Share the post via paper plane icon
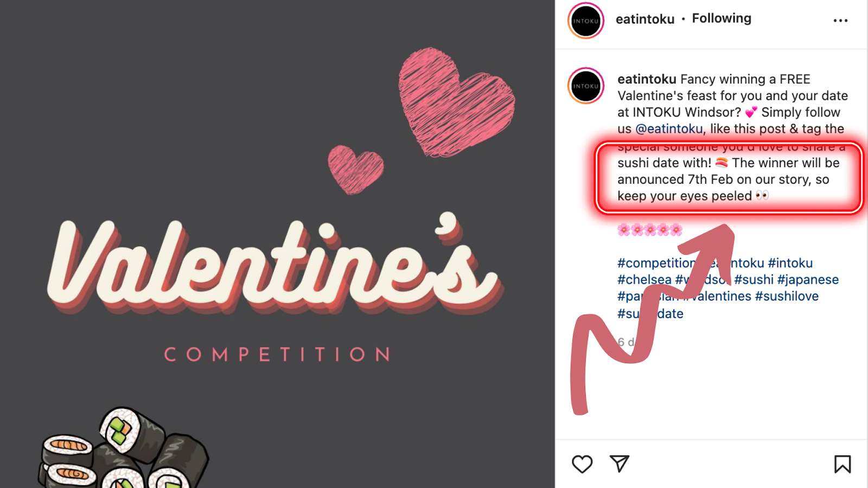Image resolution: width=868 pixels, height=488 pixels. click(x=619, y=464)
